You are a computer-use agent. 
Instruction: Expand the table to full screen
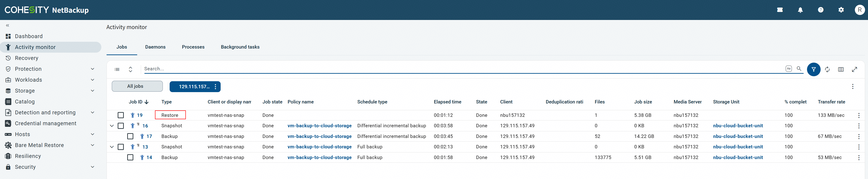click(x=854, y=69)
